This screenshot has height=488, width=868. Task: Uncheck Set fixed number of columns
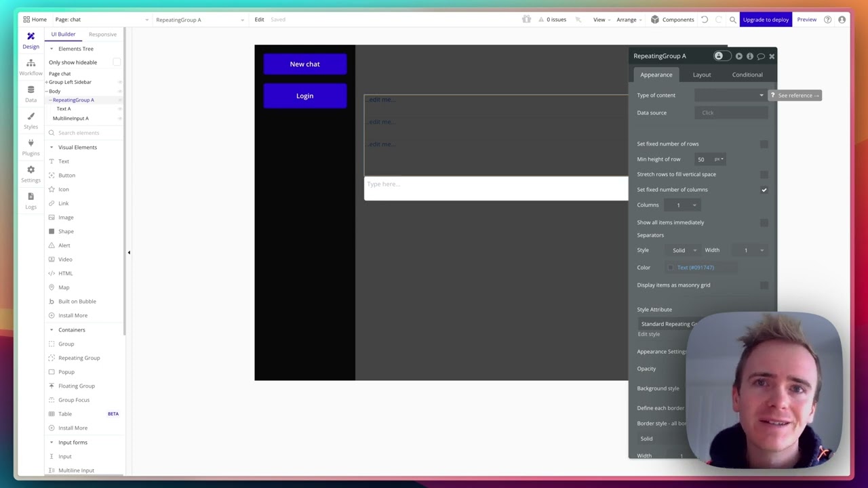(764, 190)
